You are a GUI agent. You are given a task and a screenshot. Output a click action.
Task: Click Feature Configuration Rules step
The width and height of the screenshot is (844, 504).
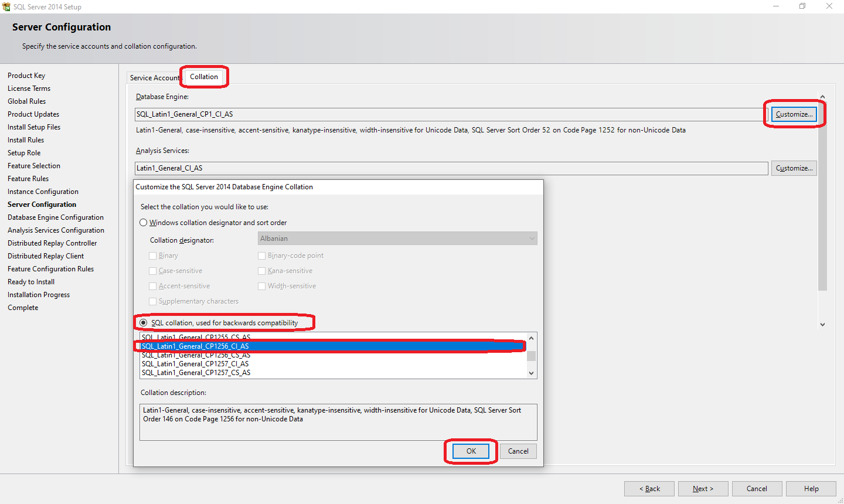coord(50,269)
